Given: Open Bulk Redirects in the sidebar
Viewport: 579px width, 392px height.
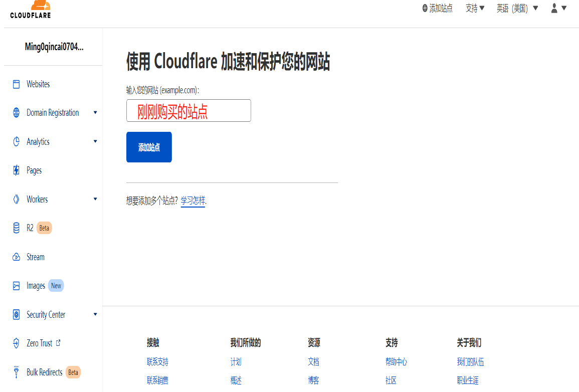Looking at the screenshot, I should (44, 372).
